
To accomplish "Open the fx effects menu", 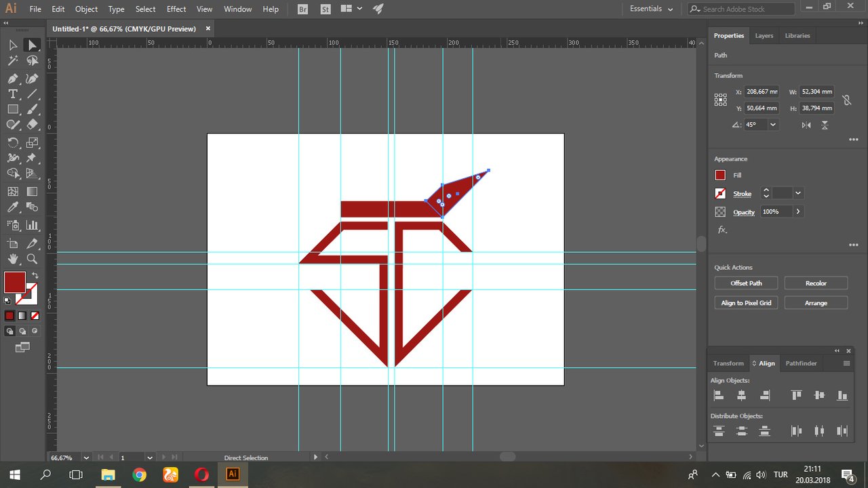I will (722, 230).
